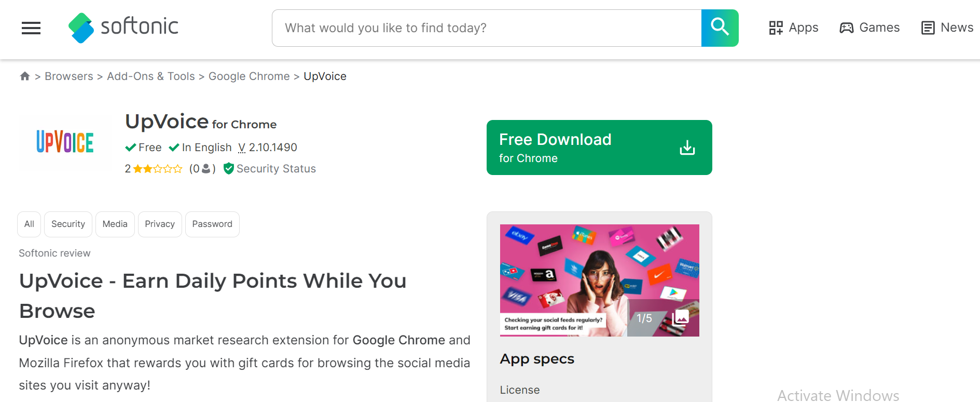This screenshot has height=402, width=980.
Task: Select the Media tag
Action: [x=115, y=224]
